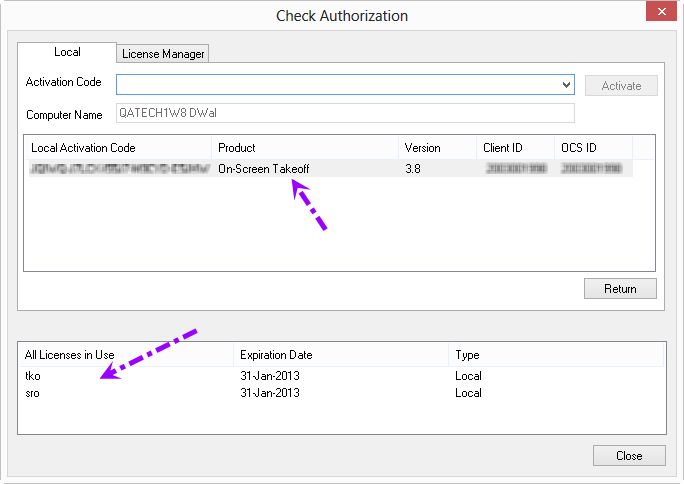Select the Computer Name field
The height and width of the screenshot is (484, 684).
pyautogui.click(x=345, y=113)
